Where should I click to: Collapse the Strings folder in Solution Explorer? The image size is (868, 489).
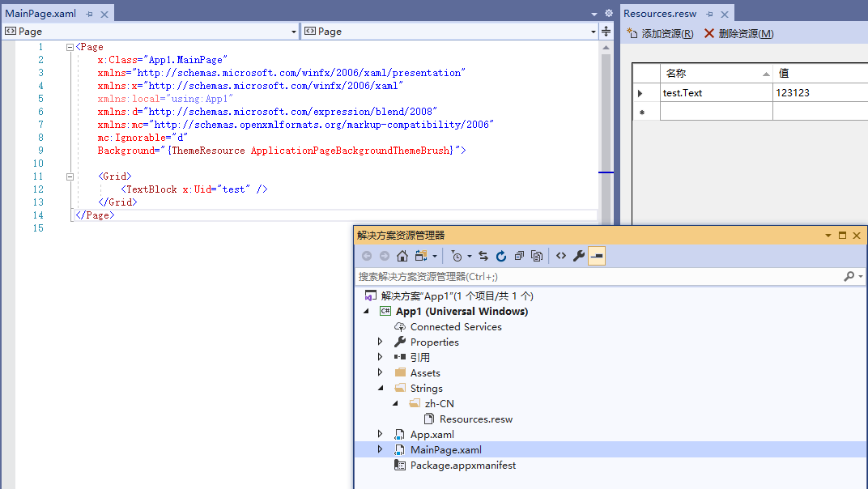tap(381, 388)
